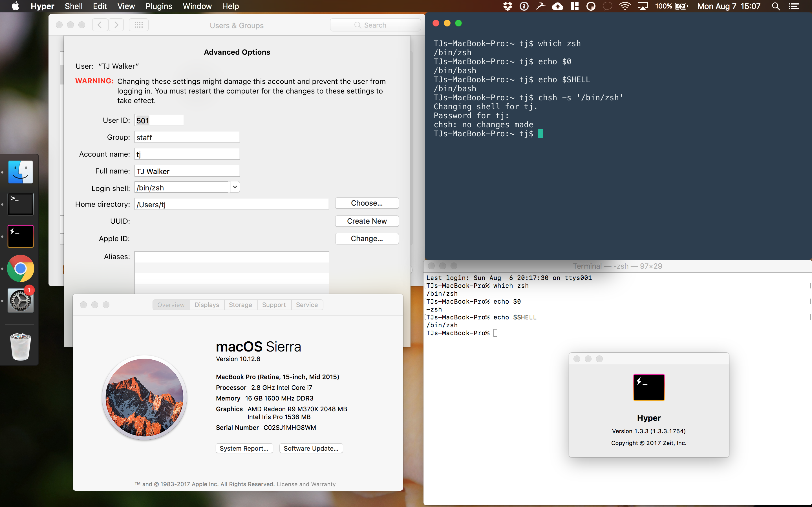Select the Service tab

[307, 304]
